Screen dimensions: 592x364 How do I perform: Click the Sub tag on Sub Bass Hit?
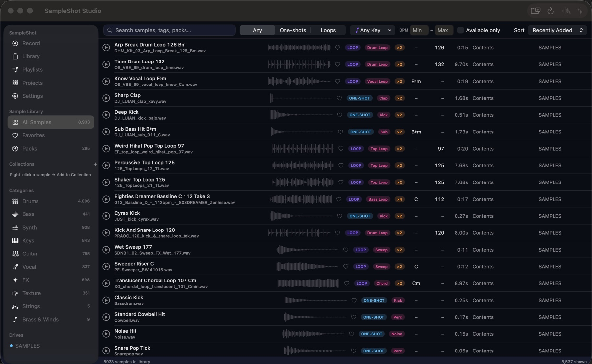point(384,132)
